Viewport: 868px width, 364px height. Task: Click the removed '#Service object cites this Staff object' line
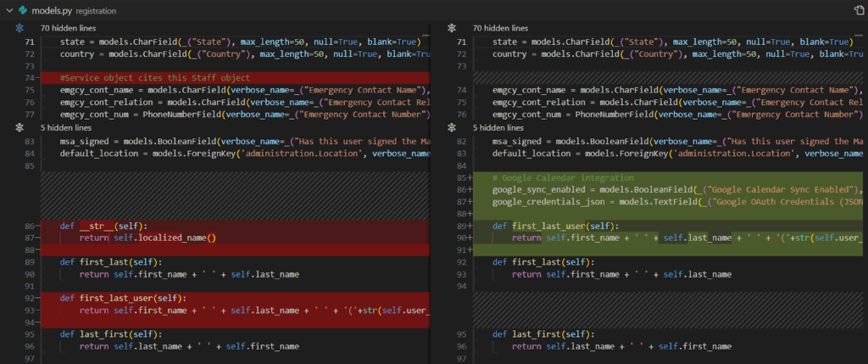(154, 78)
